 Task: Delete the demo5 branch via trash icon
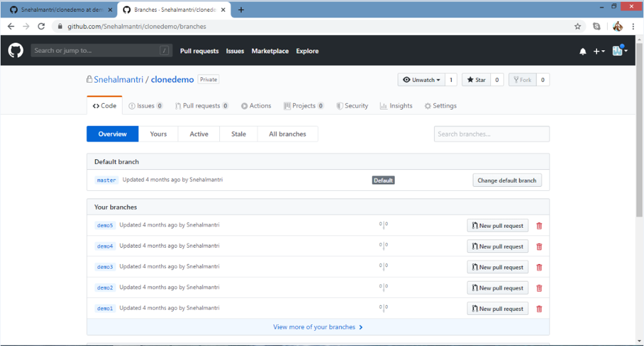pos(539,226)
